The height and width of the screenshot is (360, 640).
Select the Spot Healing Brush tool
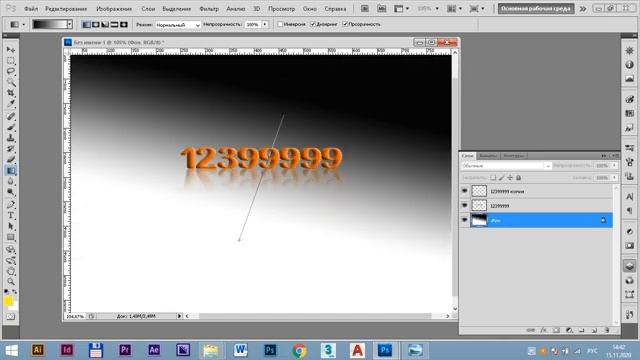(11, 116)
